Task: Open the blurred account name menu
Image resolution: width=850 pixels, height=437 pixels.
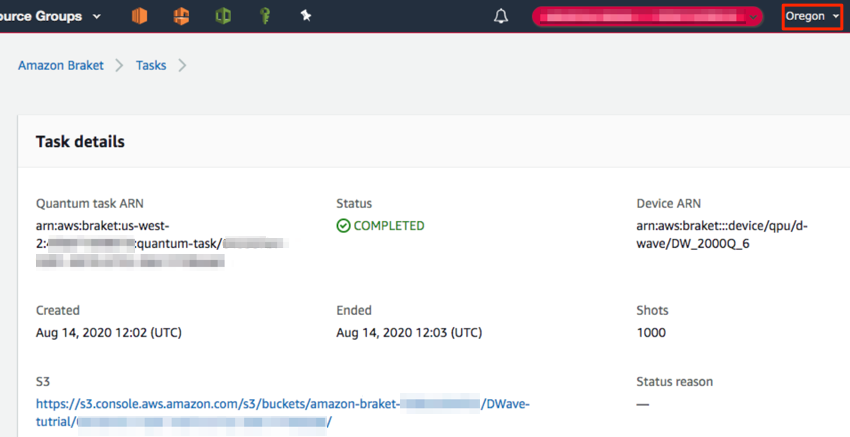Action: (x=647, y=17)
